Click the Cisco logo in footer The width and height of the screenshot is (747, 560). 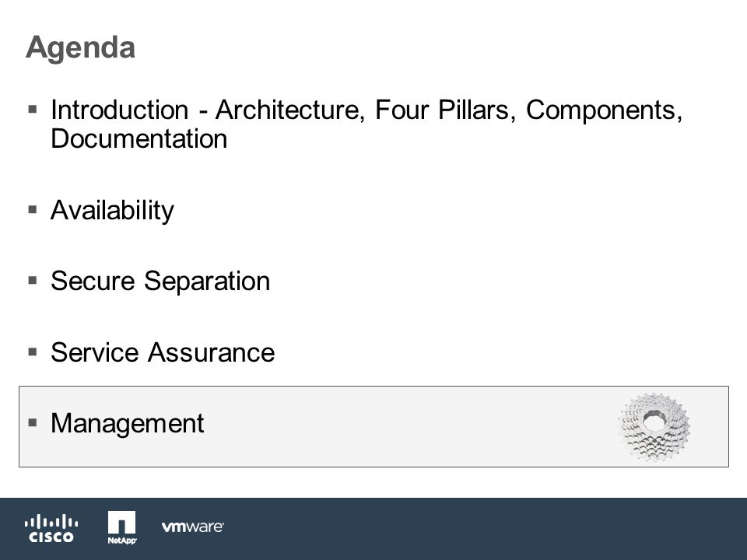pyautogui.click(x=51, y=528)
